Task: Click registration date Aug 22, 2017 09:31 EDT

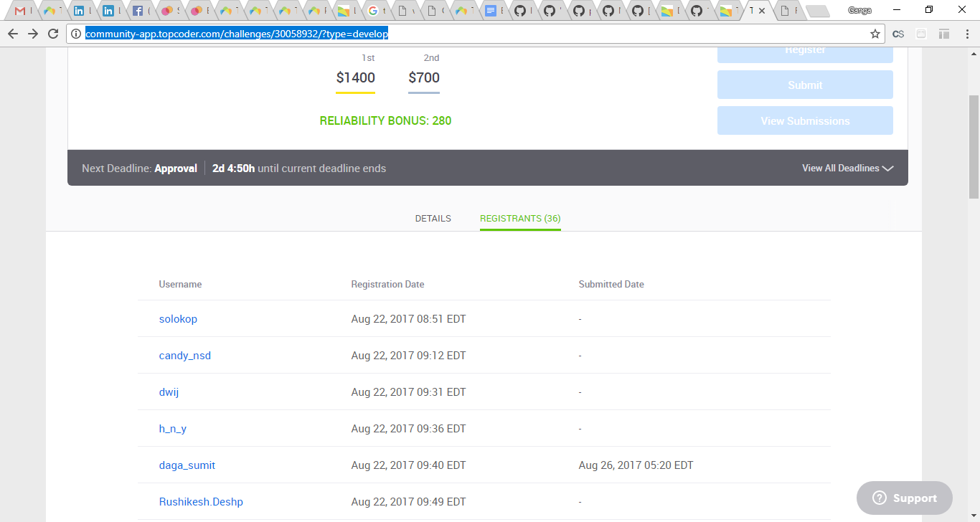Action: [x=408, y=392]
